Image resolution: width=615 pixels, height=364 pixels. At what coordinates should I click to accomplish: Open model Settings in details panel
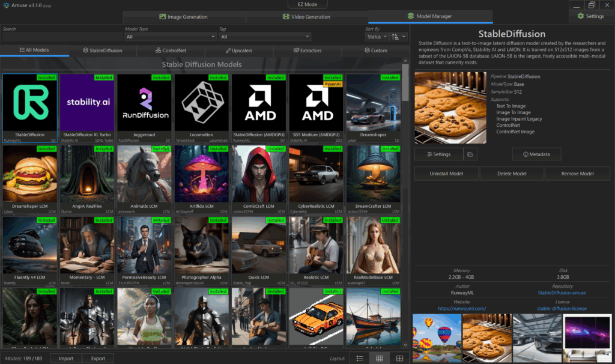[439, 154]
